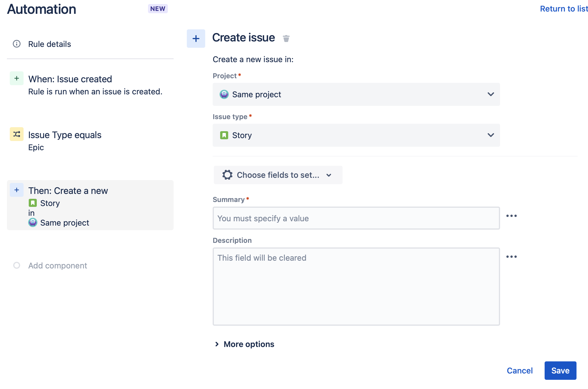
Task: Click the Return to list link
Action: point(564,9)
